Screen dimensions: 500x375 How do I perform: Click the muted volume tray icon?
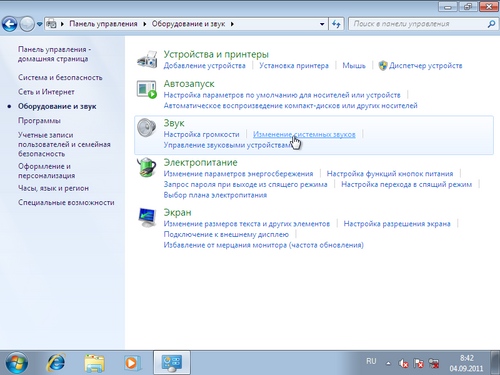click(403, 363)
